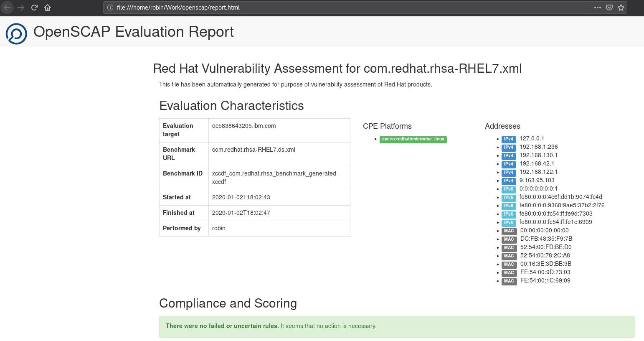Select the Addresses panel heading
Screen dimensions: 644x341
[x=502, y=126]
